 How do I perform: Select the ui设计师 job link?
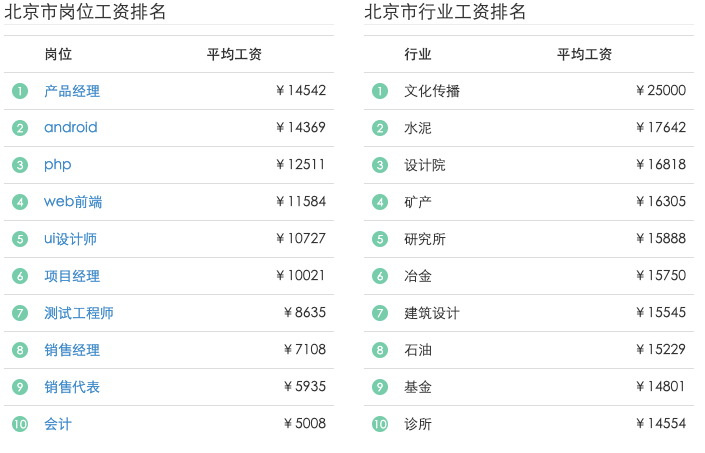click(x=70, y=239)
